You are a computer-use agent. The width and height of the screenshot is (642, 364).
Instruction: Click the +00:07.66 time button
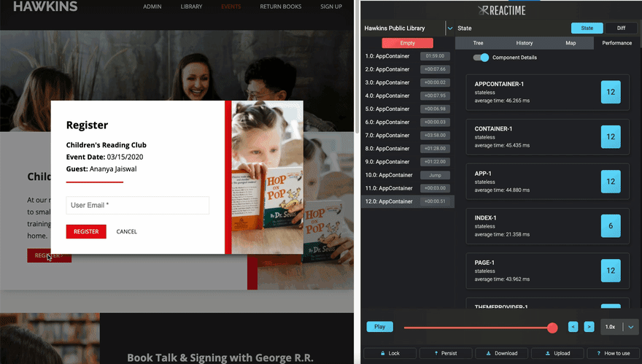[x=435, y=69]
